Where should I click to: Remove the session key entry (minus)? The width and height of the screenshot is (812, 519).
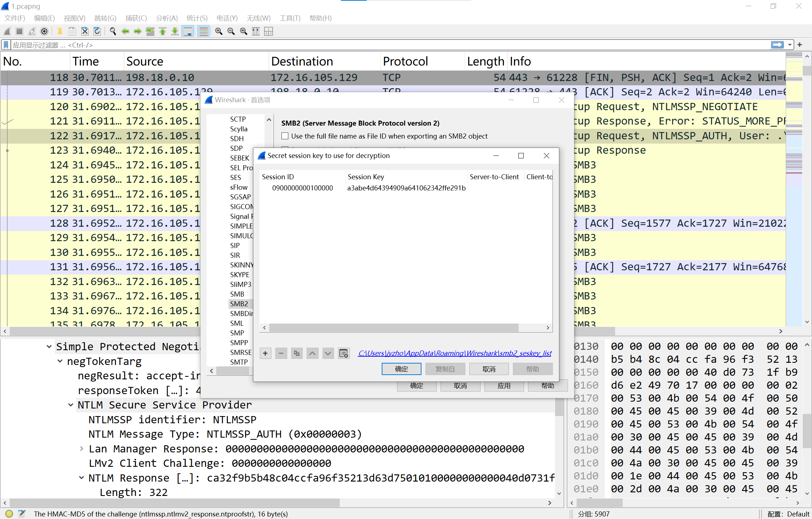(281, 353)
